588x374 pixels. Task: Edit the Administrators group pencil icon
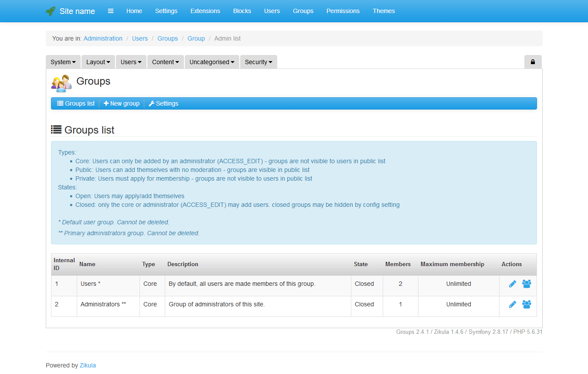pyautogui.click(x=513, y=305)
